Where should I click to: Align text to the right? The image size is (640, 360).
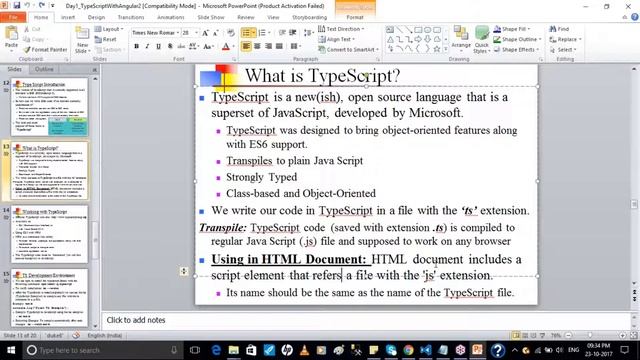coord(268,46)
